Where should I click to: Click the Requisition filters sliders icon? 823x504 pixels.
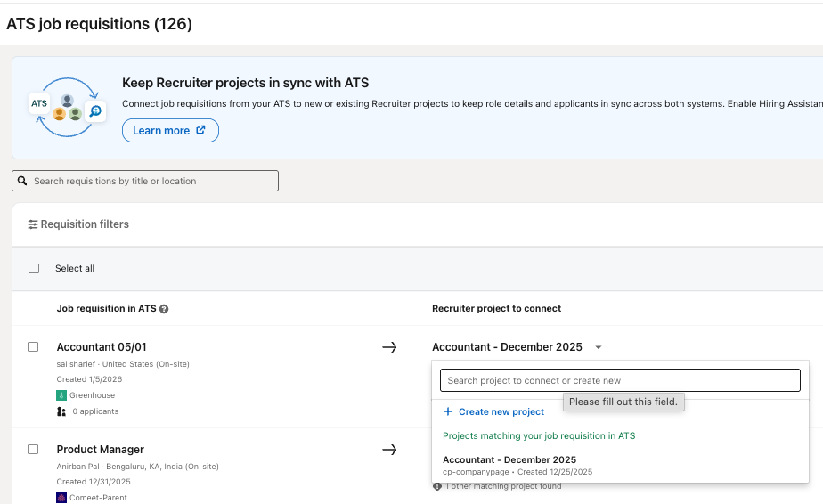(33, 224)
